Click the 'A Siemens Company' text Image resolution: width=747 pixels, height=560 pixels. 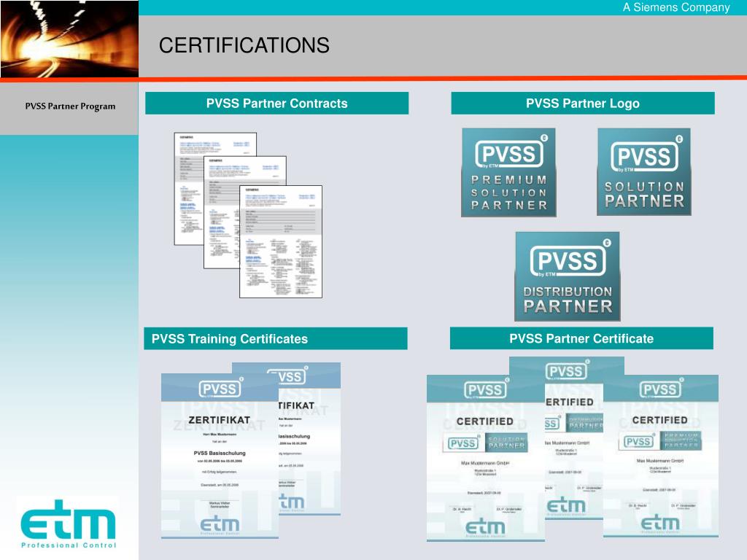[x=676, y=7]
